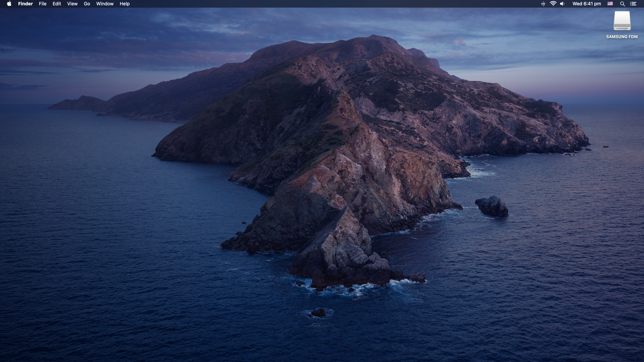Screen dimensions: 644x362
Task: Open the Finder application menu
Action: coord(25,4)
